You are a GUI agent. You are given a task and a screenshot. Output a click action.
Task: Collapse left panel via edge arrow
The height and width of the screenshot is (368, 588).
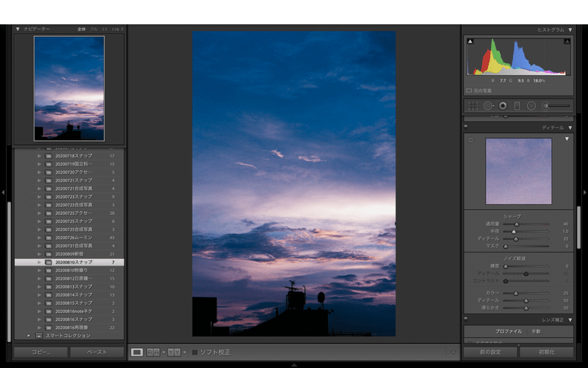3,192
